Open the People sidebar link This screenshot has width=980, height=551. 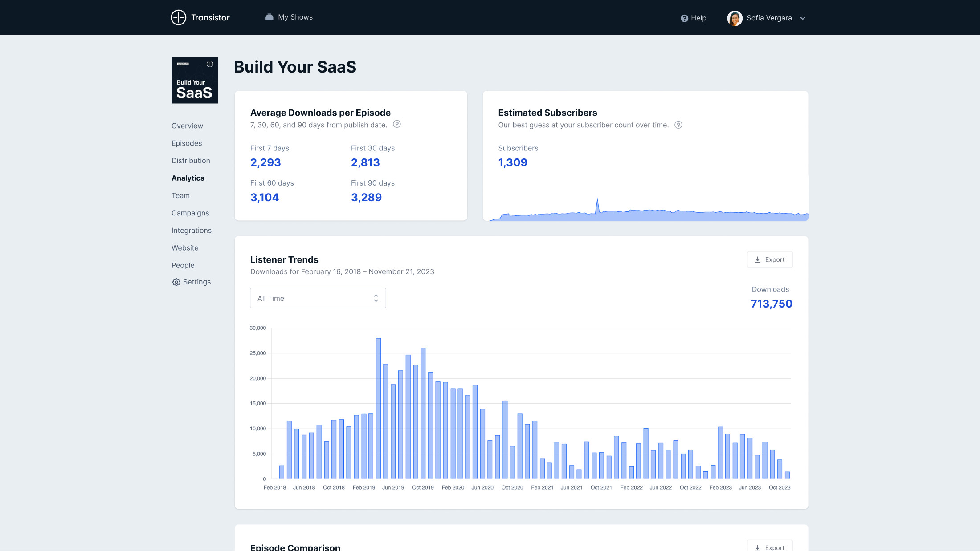click(183, 265)
